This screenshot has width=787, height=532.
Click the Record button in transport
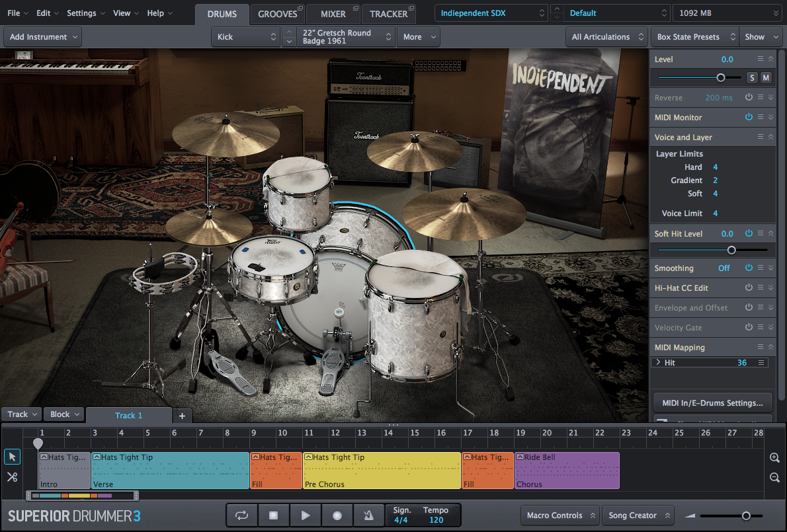[337, 515]
